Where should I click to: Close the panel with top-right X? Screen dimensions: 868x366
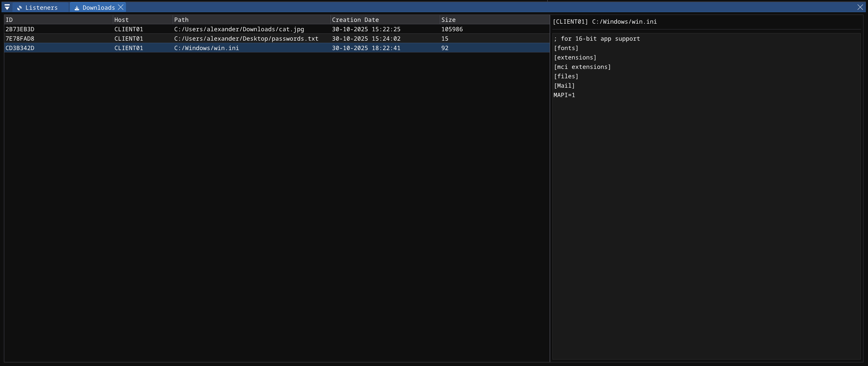pyautogui.click(x=860, y=7)
